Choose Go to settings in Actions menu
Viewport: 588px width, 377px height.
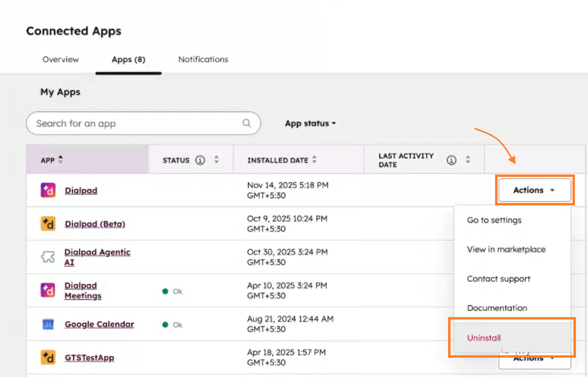tap(494, 220)
